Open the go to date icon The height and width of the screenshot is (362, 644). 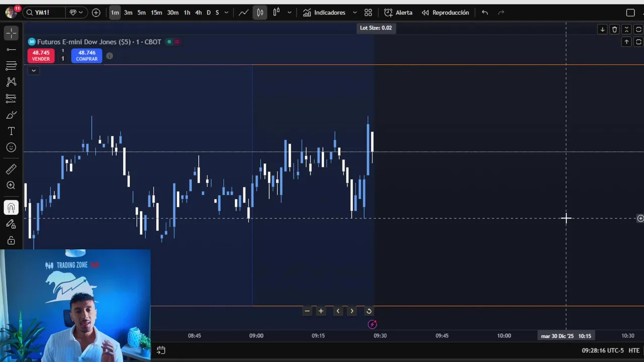[161, 350]
